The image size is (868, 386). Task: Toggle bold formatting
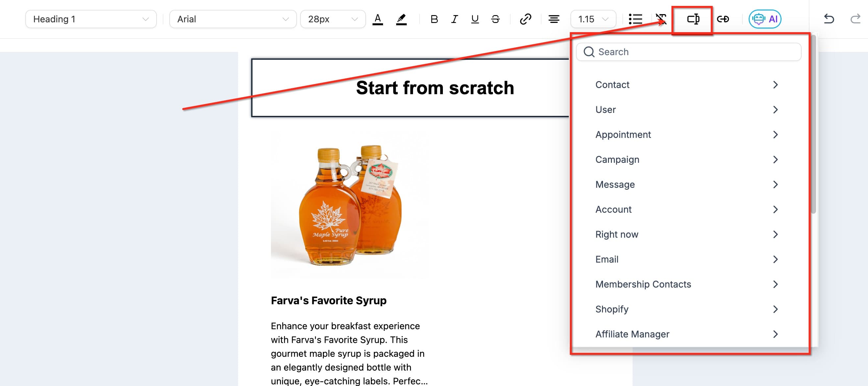434,19
